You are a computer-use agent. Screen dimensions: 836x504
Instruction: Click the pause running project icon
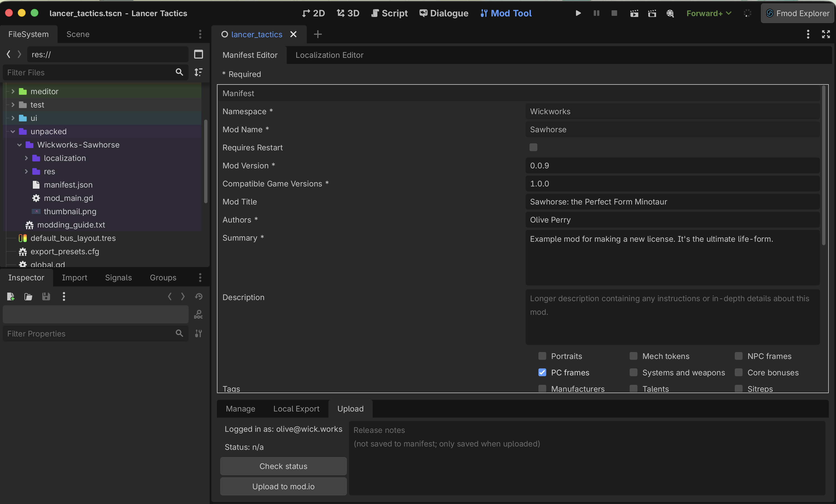click(596, 13)
